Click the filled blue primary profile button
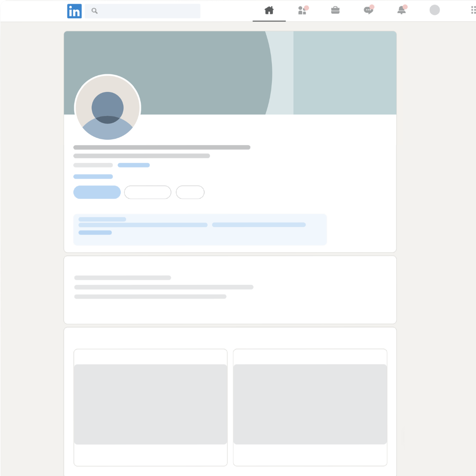 97,192
